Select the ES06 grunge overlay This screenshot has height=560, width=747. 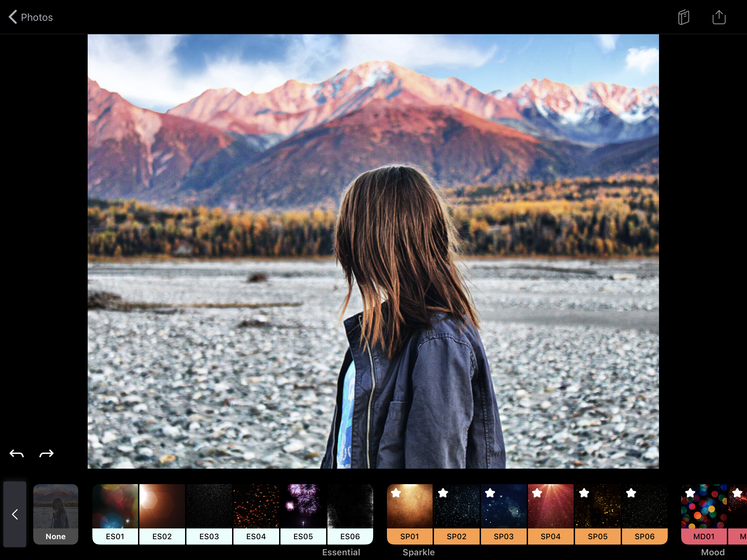pyautogui.click(x=350, y=514)
